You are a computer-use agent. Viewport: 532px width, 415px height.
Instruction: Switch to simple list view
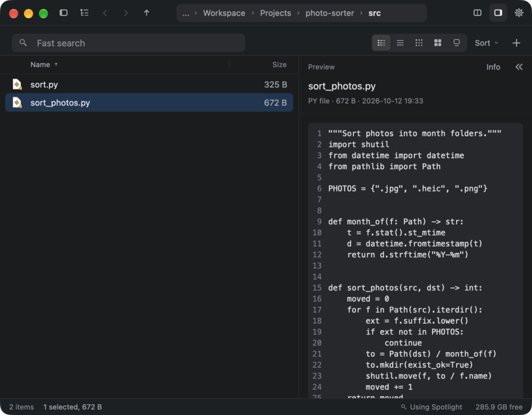click(x=400, y=43)
